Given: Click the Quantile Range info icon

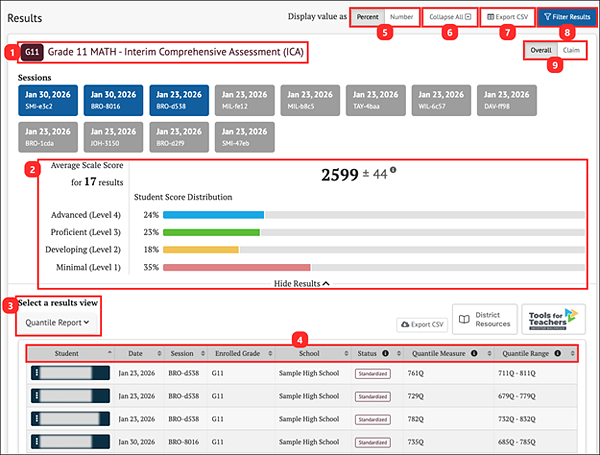Looking at the screenshot, I should click(x=558, y=353).
